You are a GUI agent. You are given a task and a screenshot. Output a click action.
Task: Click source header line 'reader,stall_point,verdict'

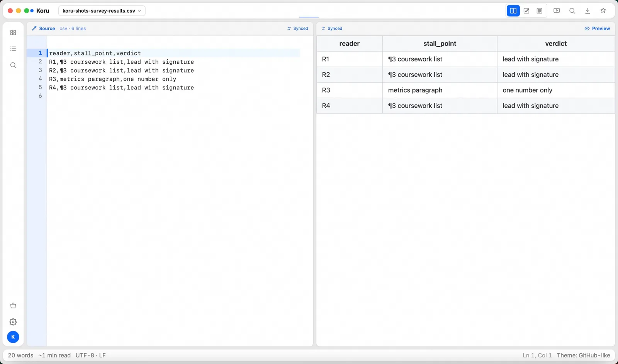point(95,53)
